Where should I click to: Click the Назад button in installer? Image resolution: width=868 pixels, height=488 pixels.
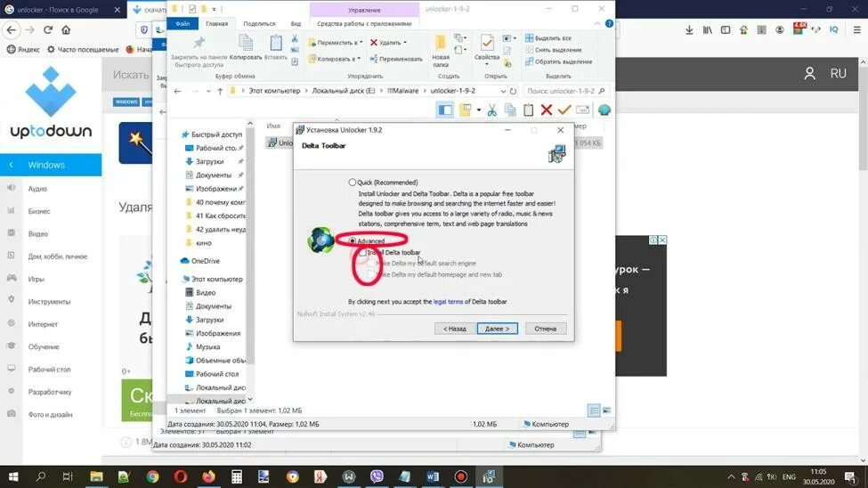coord(455,329)
